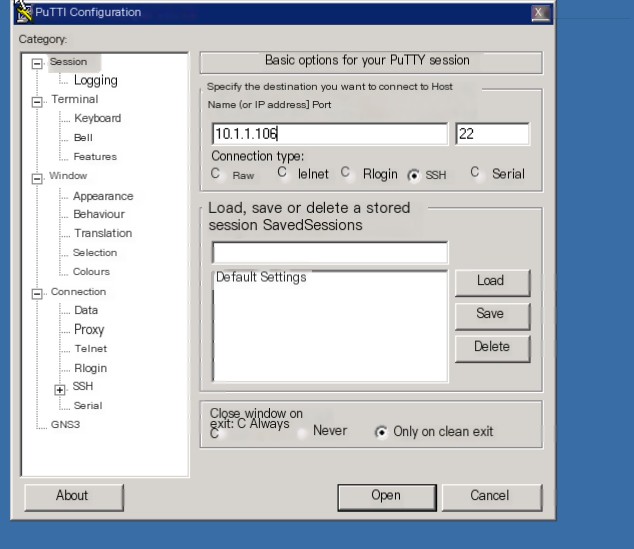
Task: Open the Selection settings category
Action: pos(95,252)
